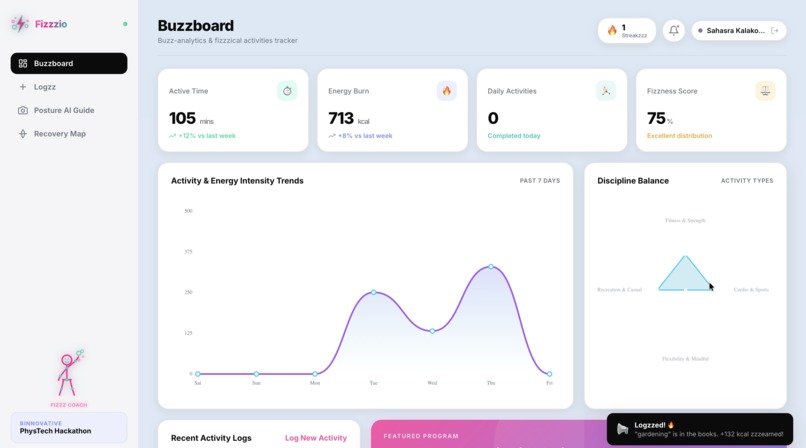Click the logout arrow icon by username
806x448 pixels.
775,31
